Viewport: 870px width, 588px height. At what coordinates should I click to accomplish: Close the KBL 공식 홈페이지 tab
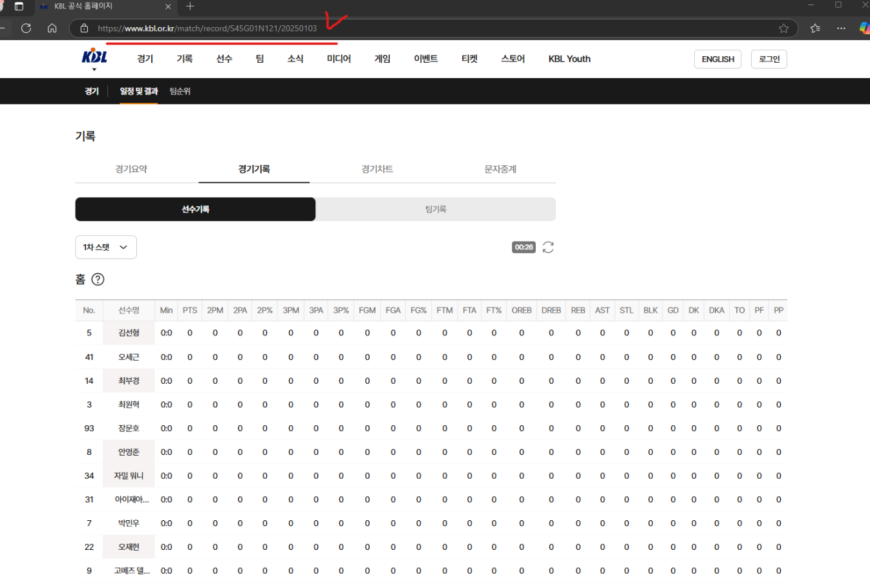168,6
